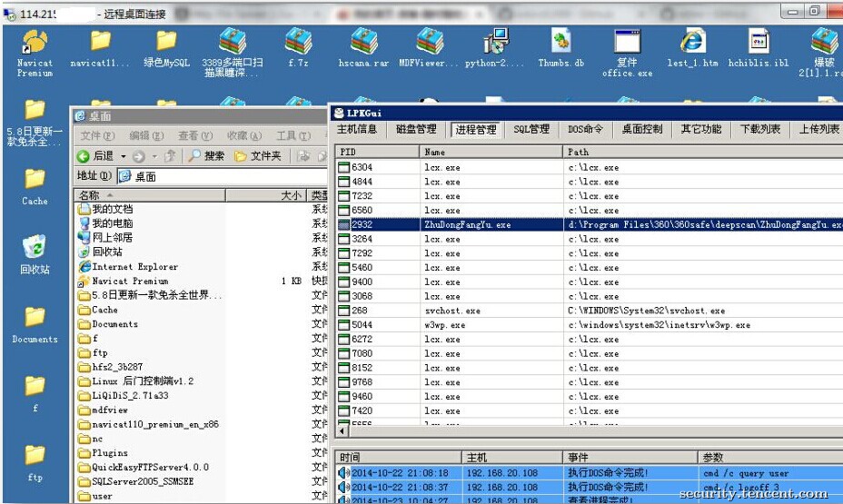Select the Thumbs.db file icon
This screenshot has height=504, width=843.
[560, 48]
